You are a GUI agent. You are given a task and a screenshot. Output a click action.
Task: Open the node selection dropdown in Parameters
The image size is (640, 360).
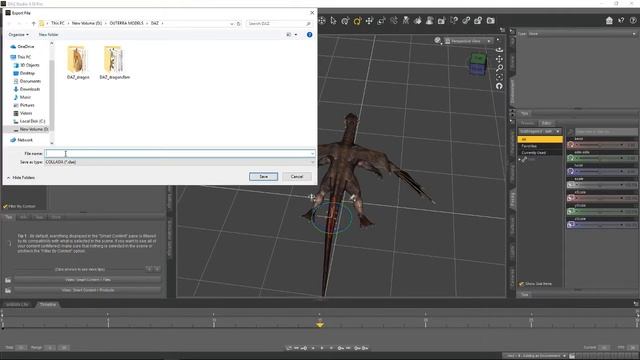click(540, 131)
